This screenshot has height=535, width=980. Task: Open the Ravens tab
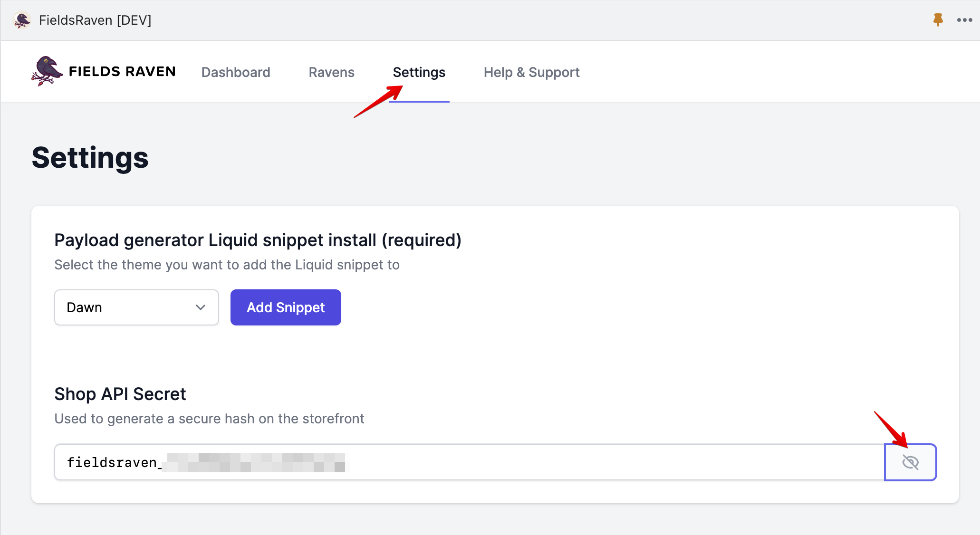[331, 72]
